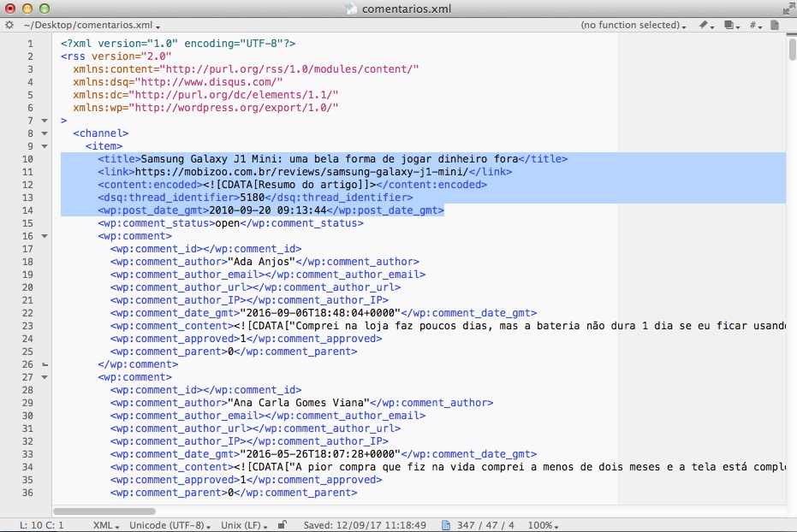Click the content:encoded 'Resumo do artigo' line
797x532 pixels.
tap(292, 185)
